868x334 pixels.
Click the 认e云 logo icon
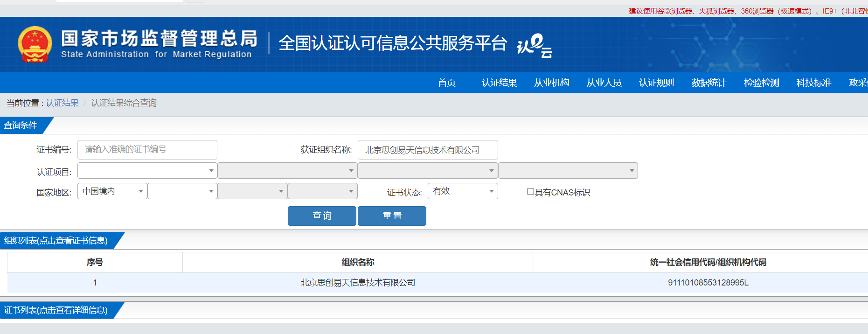pos(534,46)
